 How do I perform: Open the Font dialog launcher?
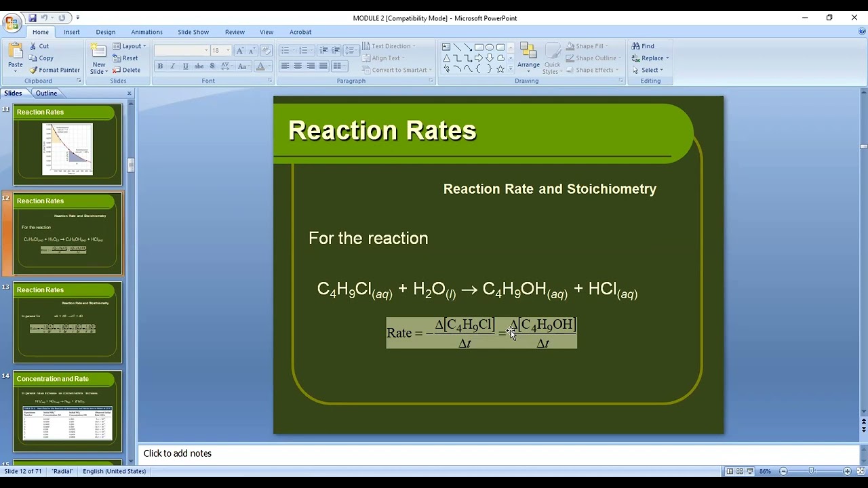point(269,81)
